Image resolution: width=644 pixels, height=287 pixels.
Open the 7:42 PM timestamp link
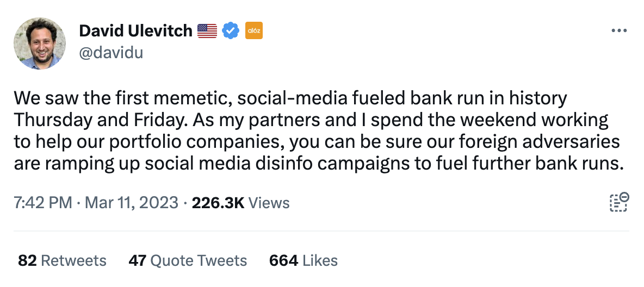coord(43,203)
